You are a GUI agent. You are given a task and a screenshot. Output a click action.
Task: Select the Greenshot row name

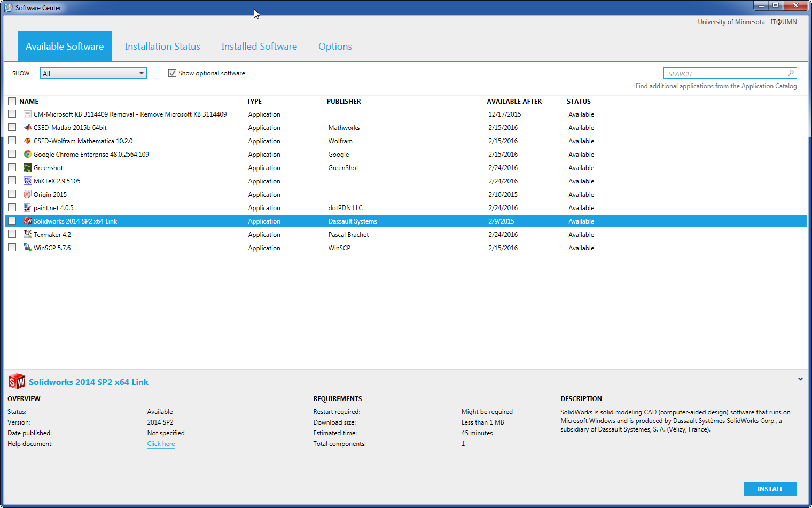(x=48, y=168)
